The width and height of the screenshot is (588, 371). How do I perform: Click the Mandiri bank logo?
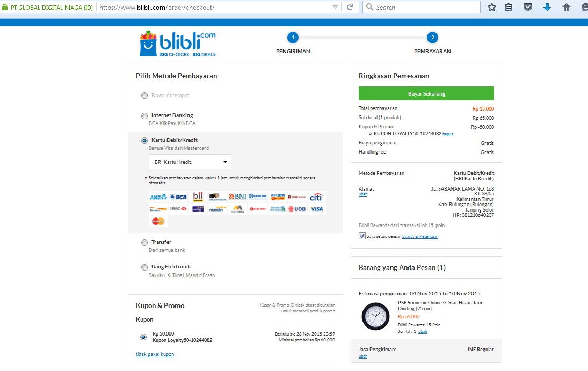click(x=217, y=209)
